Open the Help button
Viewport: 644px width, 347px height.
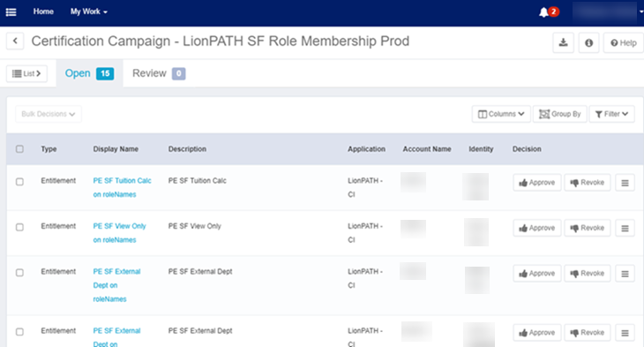pyautogui.click(x=624, y=42)
